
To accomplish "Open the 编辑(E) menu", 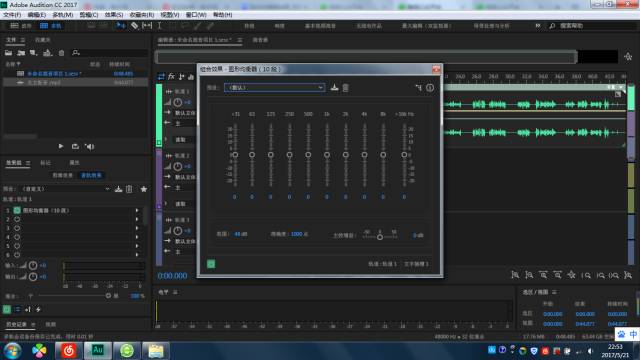I will 37,15.
